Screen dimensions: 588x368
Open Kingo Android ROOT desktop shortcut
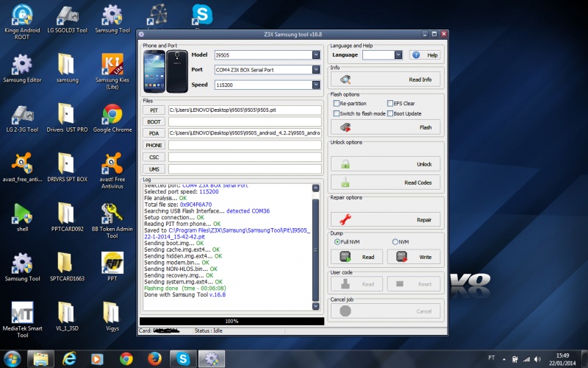tap(22, 22)
